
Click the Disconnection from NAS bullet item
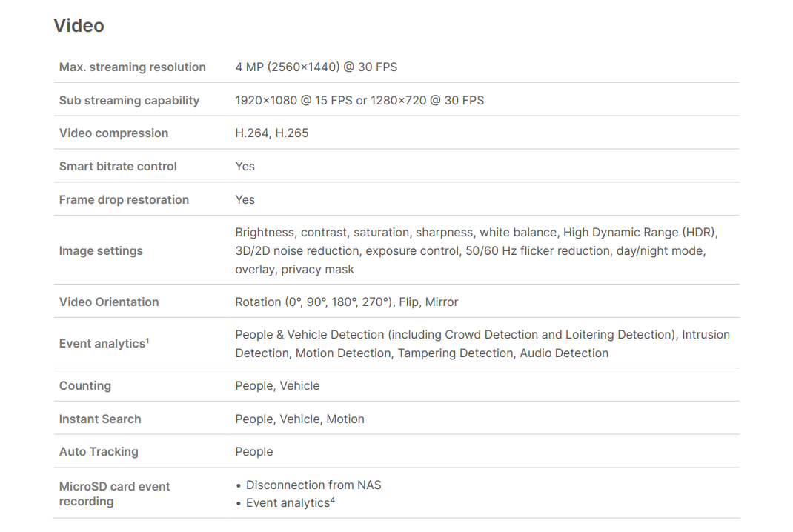[313, 485]
